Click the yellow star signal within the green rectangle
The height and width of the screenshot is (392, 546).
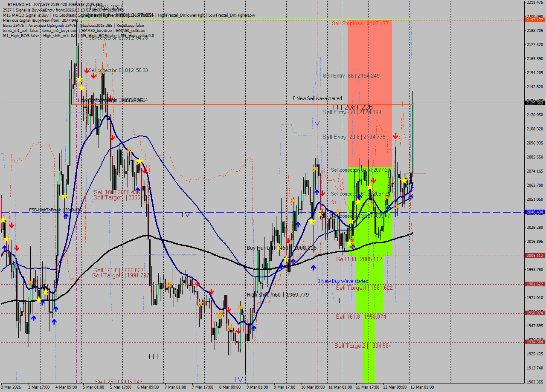pos(369,186)
